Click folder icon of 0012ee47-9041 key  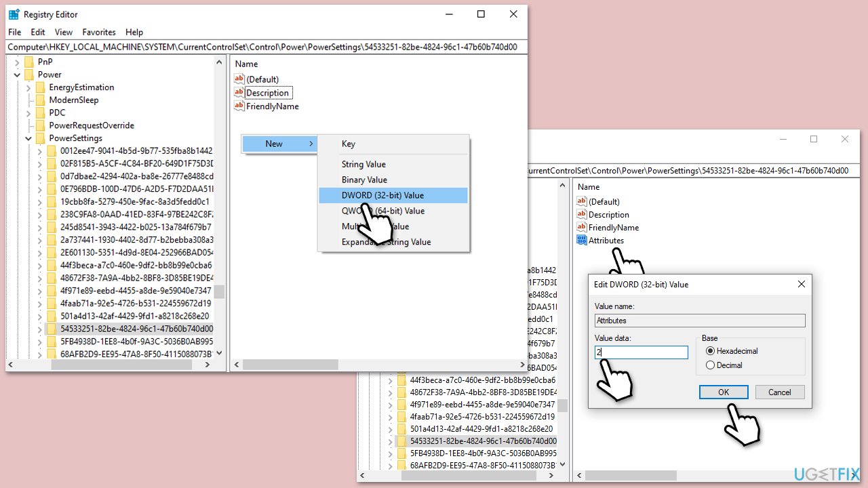click(52, 150)
